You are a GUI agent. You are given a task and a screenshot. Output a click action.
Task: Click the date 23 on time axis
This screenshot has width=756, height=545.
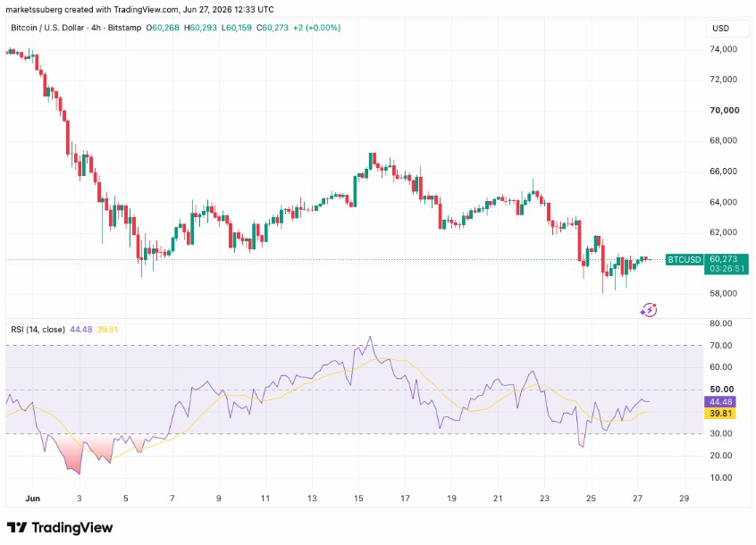tap(544, 499)
